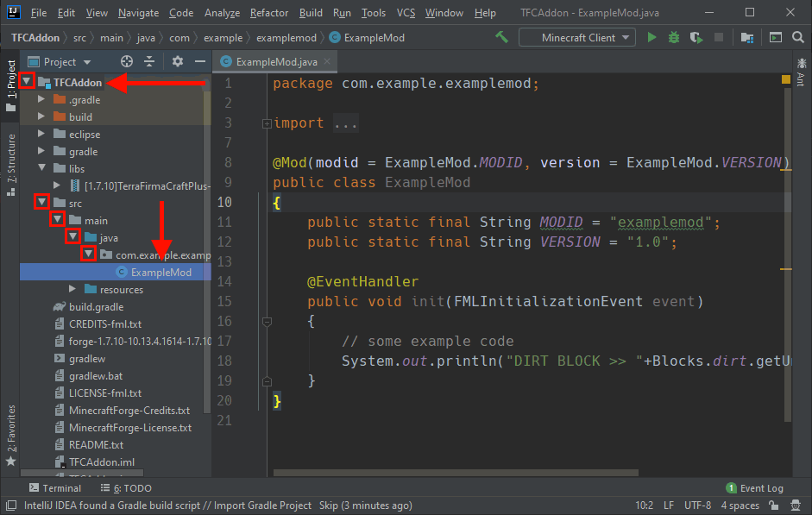812x515 pixels.
Task: Open the 2: Favorites side tab
Action: click(11, 435)
